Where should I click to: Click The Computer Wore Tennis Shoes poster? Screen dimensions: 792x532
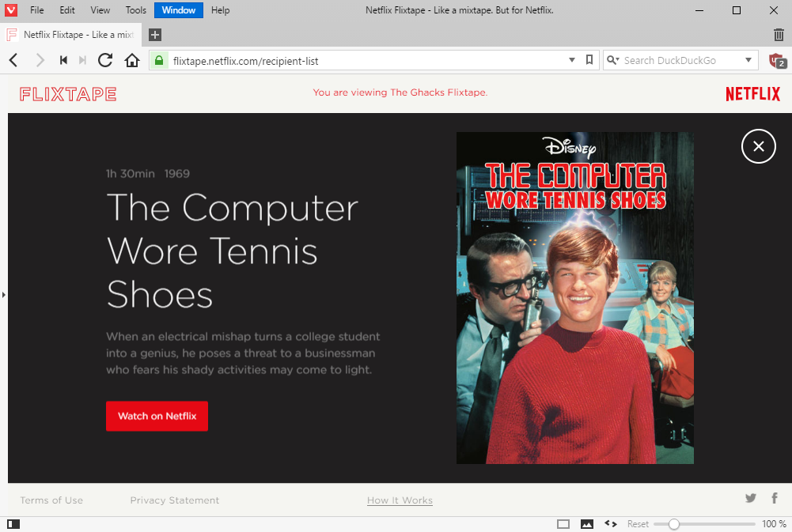coord(574,298)
